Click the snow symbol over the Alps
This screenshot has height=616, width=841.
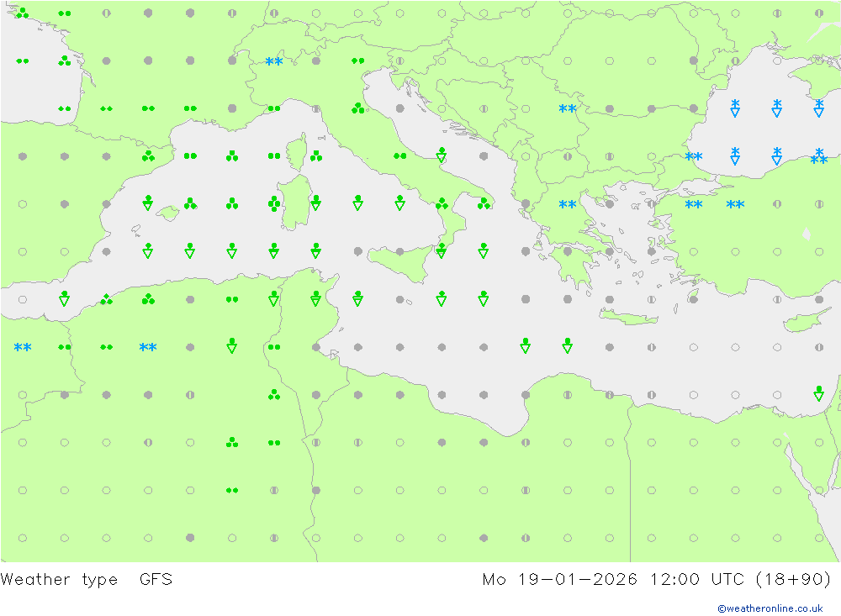pos(274,61)
